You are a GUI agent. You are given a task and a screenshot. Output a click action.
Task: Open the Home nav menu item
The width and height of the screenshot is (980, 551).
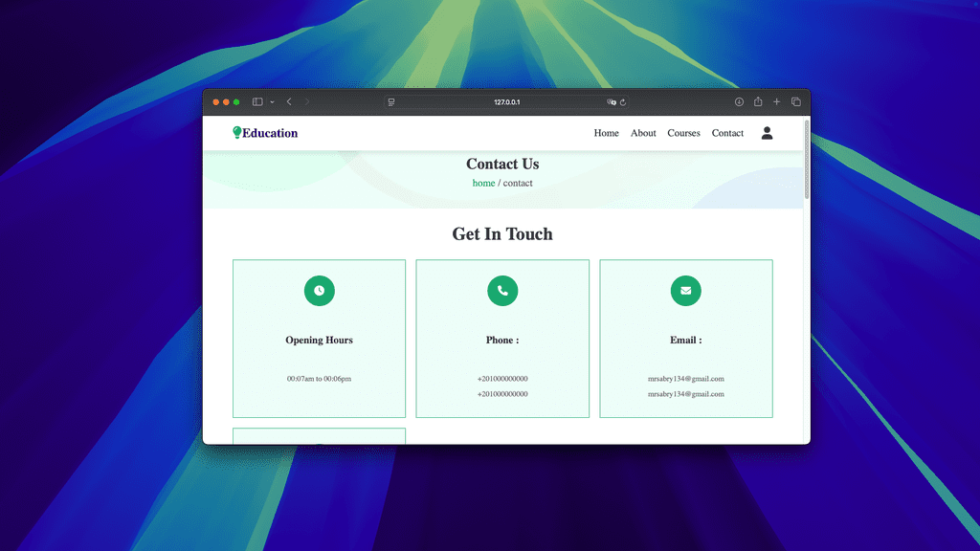click(606, 133)
